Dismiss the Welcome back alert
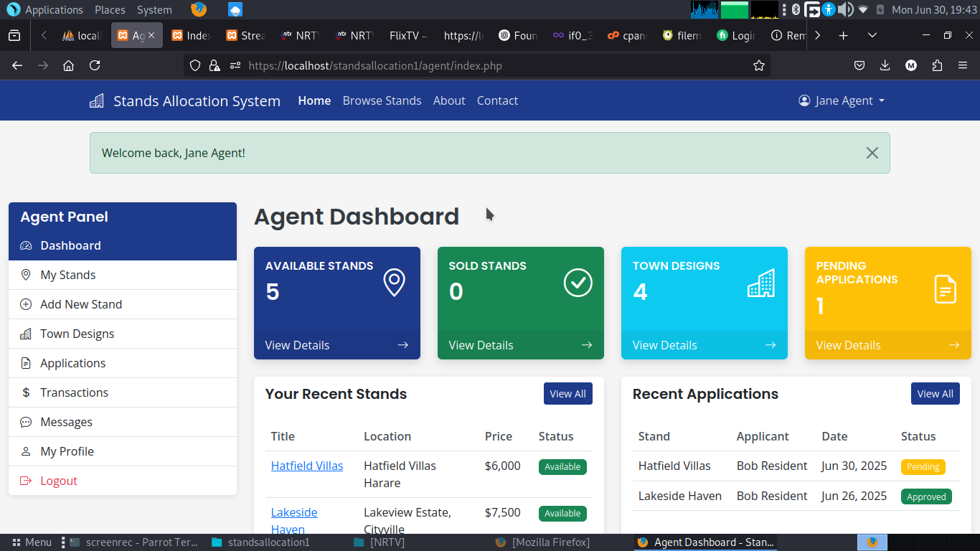This screenshot has width=980, height=551. [x=872, y=153]
